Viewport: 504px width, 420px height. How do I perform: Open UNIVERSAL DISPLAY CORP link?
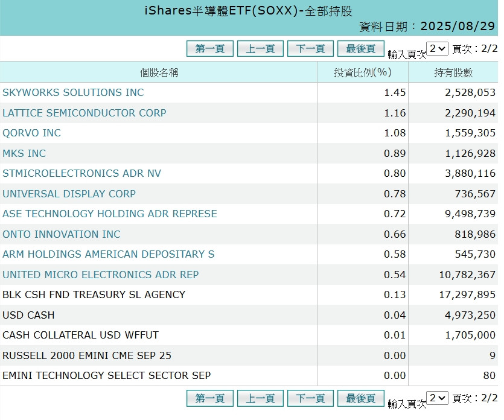click(69, 194)
